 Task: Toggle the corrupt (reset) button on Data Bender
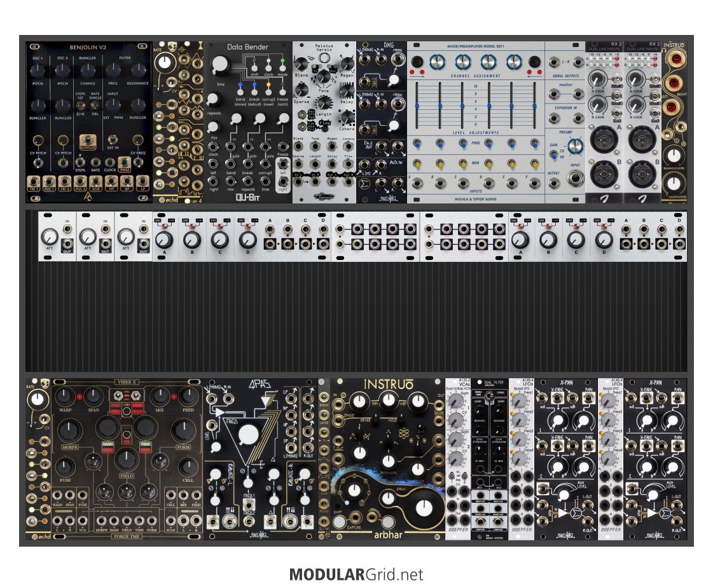[x=268, y=92]
